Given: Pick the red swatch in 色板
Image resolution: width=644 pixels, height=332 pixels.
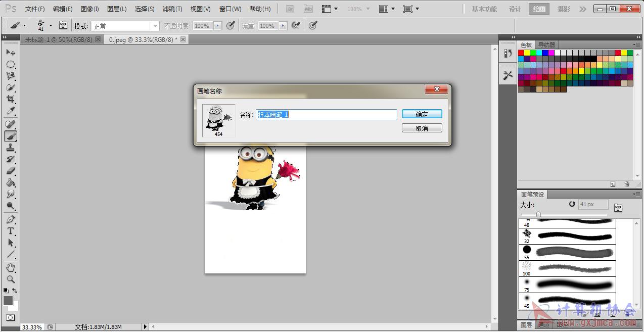Looking at the screenshot, I should (521, 53).
